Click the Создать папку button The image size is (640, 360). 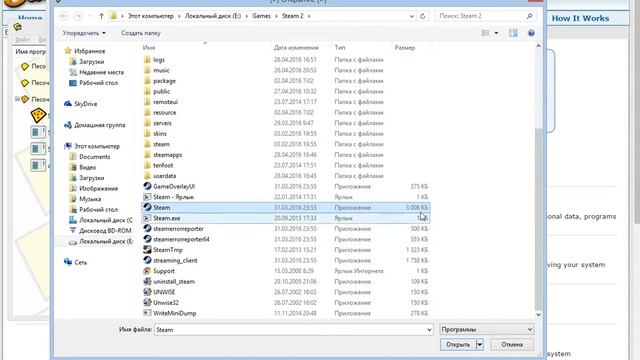click(x=141, y=33)
